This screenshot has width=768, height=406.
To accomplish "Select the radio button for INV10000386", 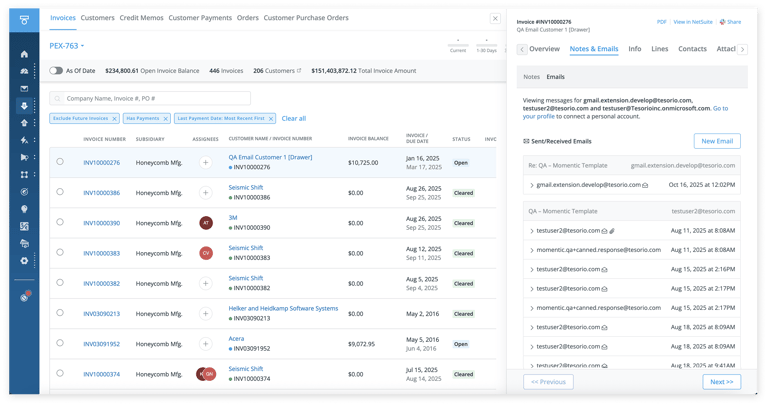I will (60, 191).
